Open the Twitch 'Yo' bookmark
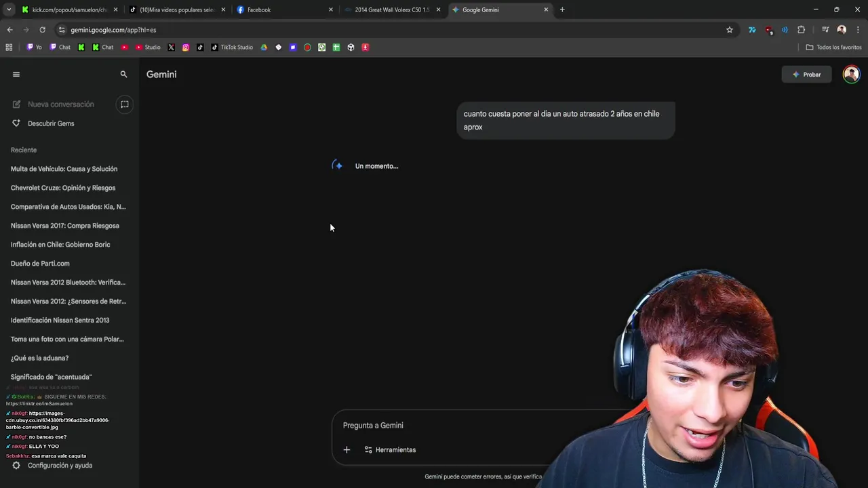The height and width of the screenshot is (488, 868). click(x=34, y=47)
